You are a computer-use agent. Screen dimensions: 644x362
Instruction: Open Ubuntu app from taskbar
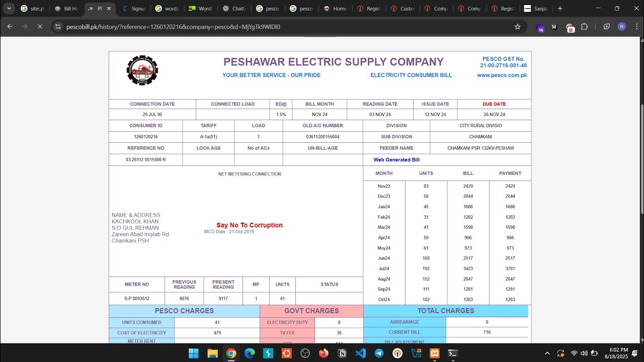286,353
